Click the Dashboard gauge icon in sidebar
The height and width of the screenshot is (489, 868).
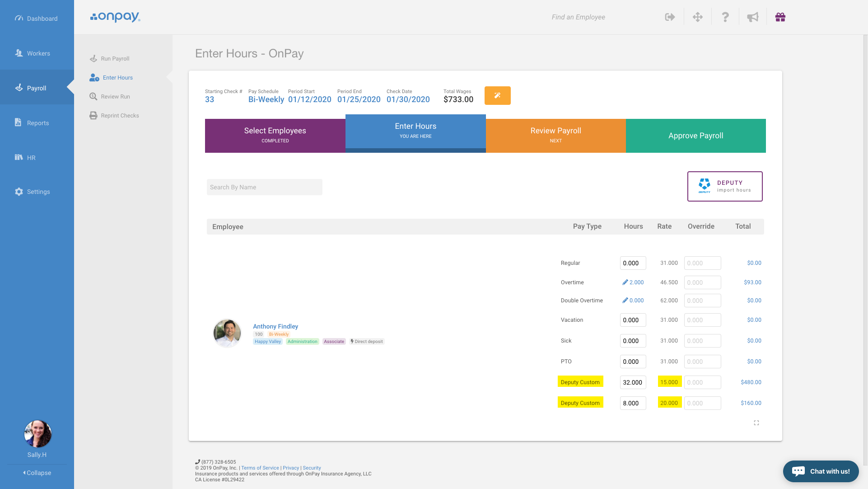(19, 19)
